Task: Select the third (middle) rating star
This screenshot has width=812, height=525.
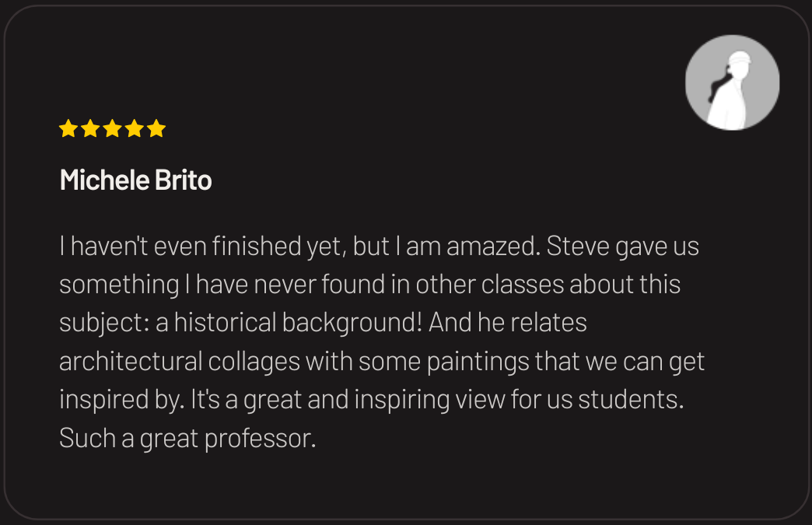Action: tap(112, 128)
